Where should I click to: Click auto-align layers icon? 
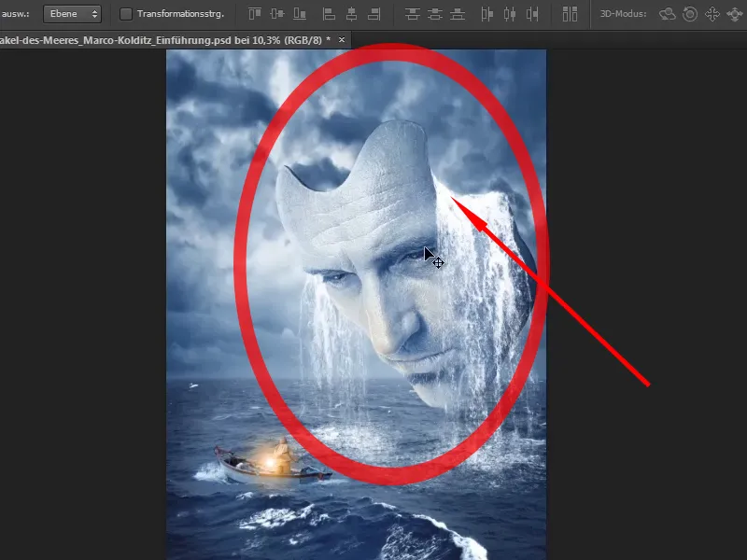570,14
